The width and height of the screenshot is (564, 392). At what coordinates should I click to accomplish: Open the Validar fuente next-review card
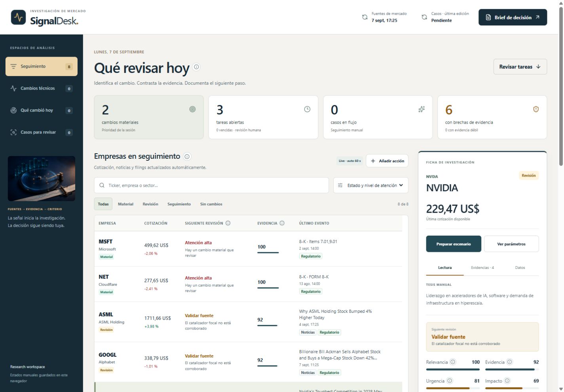point(482,337)
